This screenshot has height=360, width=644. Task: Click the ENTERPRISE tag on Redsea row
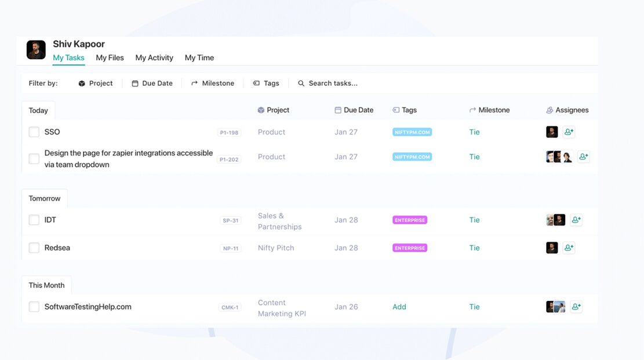click(410, 248)
